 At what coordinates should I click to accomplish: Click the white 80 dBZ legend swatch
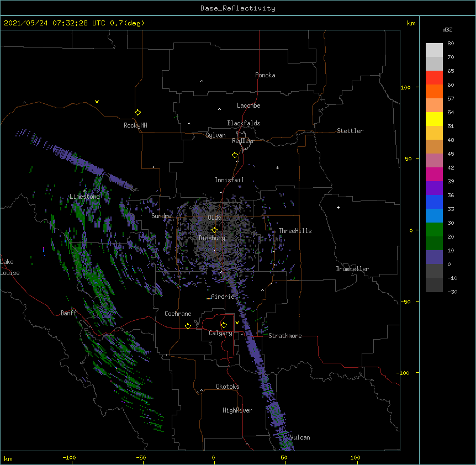click(x=434, y=50)
